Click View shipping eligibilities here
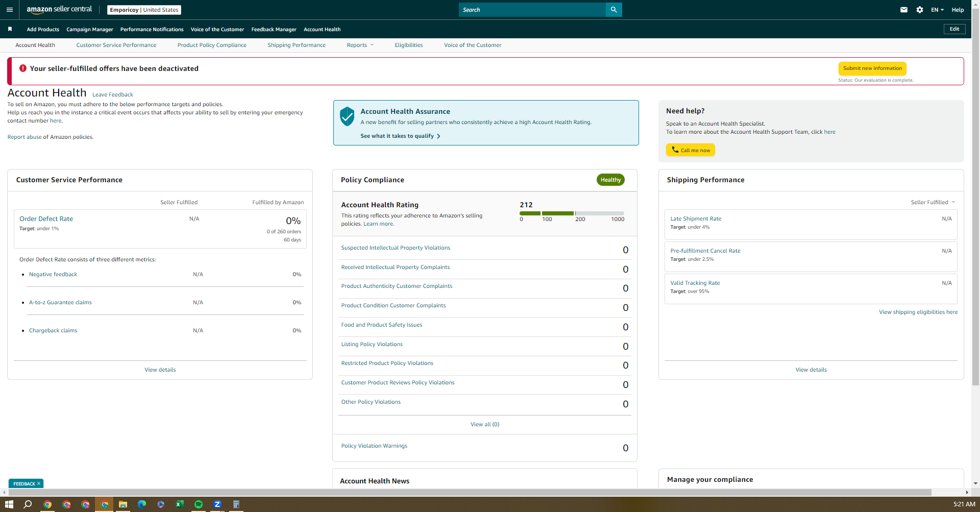This screenshot has height=512, width=980. pyautogui.click(x=918, y=312)
